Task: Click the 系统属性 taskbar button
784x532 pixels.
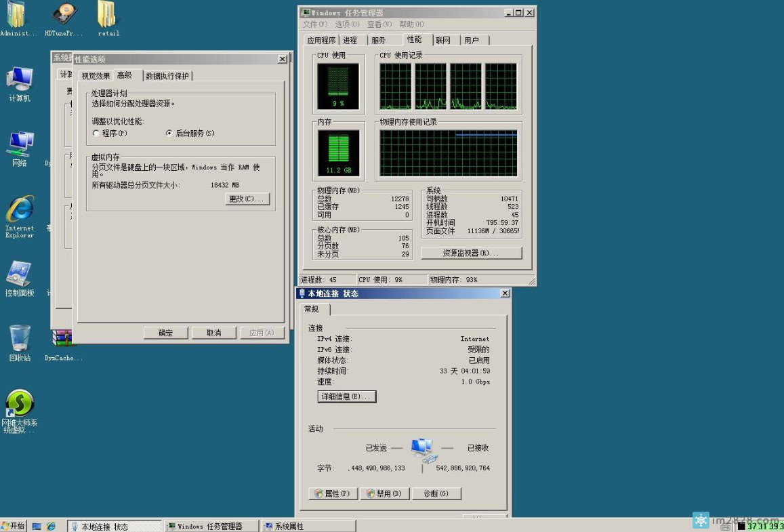Action: pyautogui.click(x=308, y=525)
